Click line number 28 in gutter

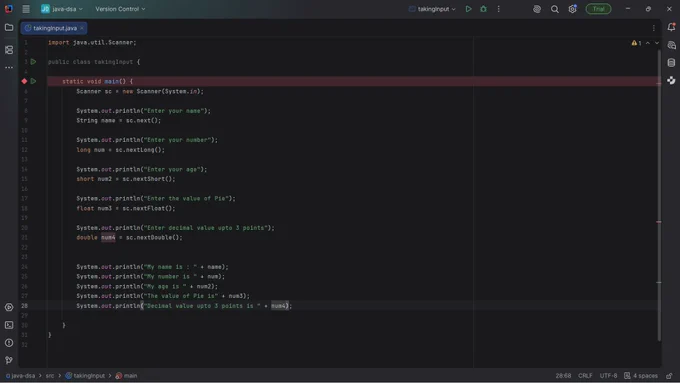(24, 306)
